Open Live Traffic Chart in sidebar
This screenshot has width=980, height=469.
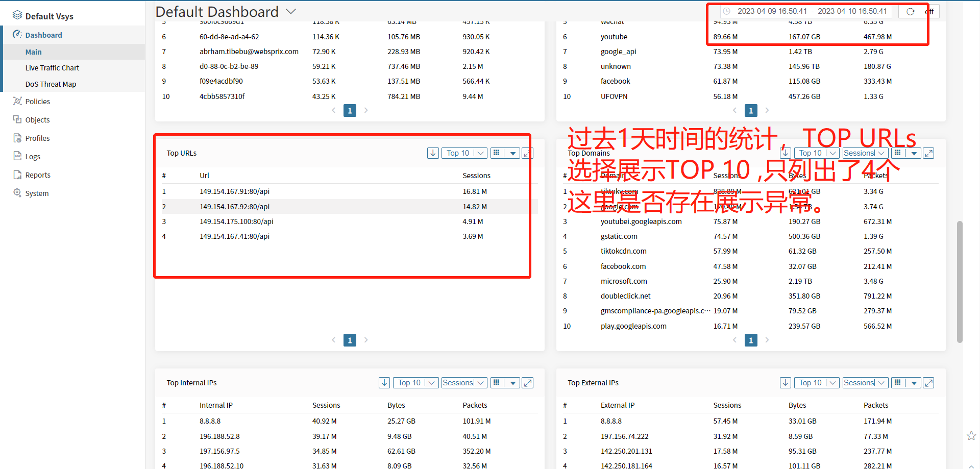pyautogui.click(x=52, y=68)
